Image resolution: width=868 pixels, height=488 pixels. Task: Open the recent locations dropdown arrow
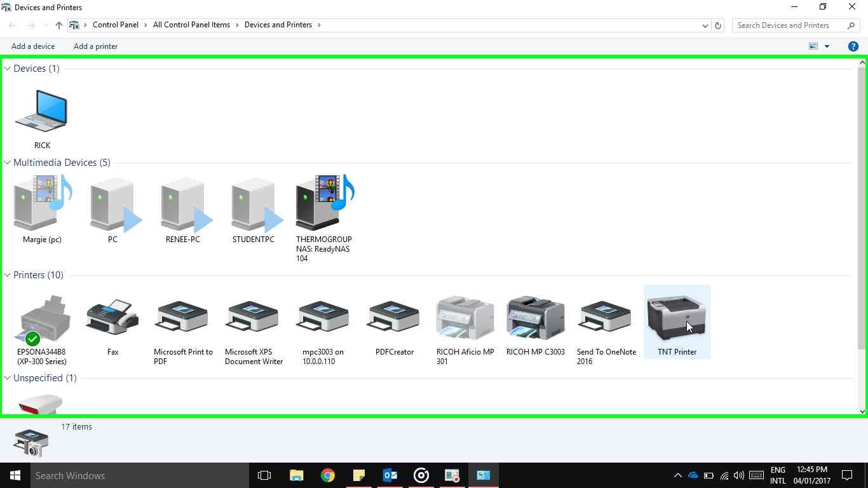click(x=46, y=25)
